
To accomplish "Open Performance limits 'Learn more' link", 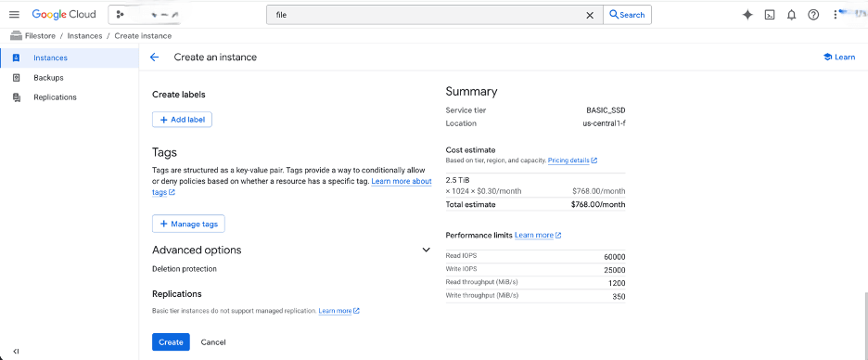I will point(538,236).
